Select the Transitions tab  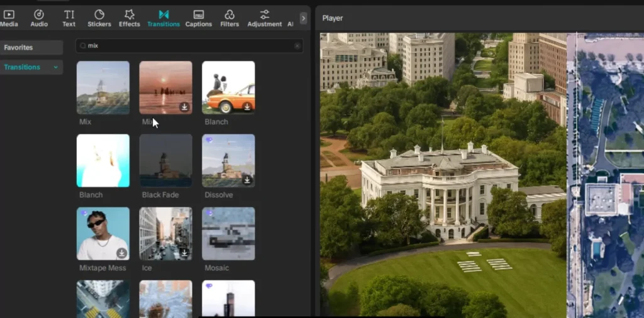pos(164,18)
